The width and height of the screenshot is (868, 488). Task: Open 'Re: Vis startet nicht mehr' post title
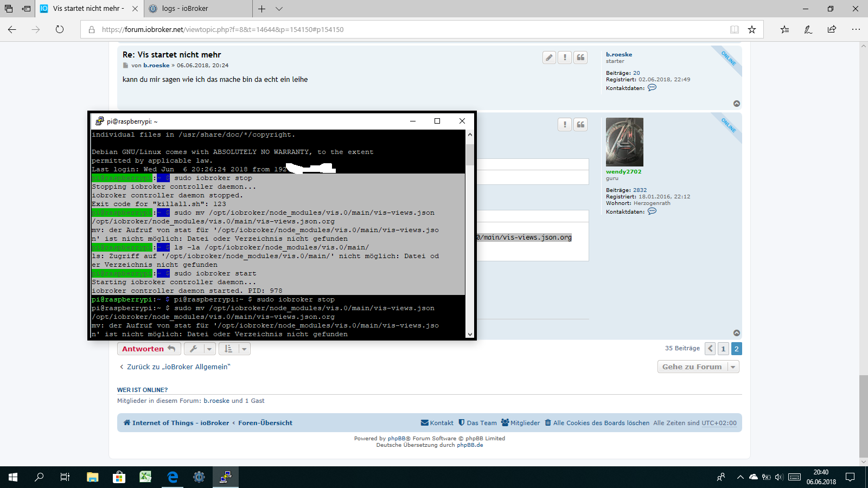coord(171,54)
